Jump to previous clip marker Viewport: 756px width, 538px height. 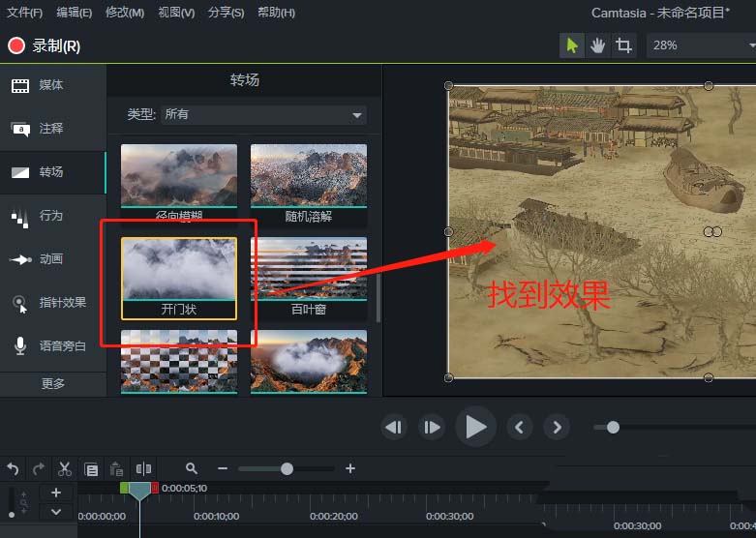pos(519,427)
